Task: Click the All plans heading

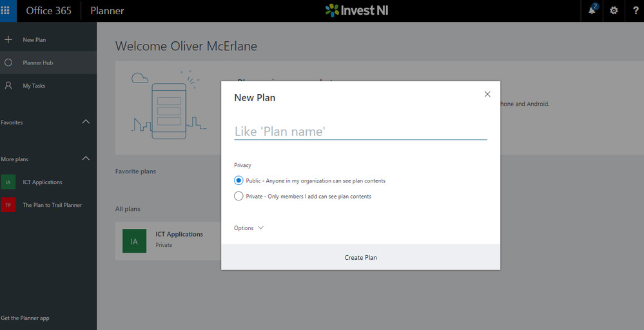Action: coord(128,209)
